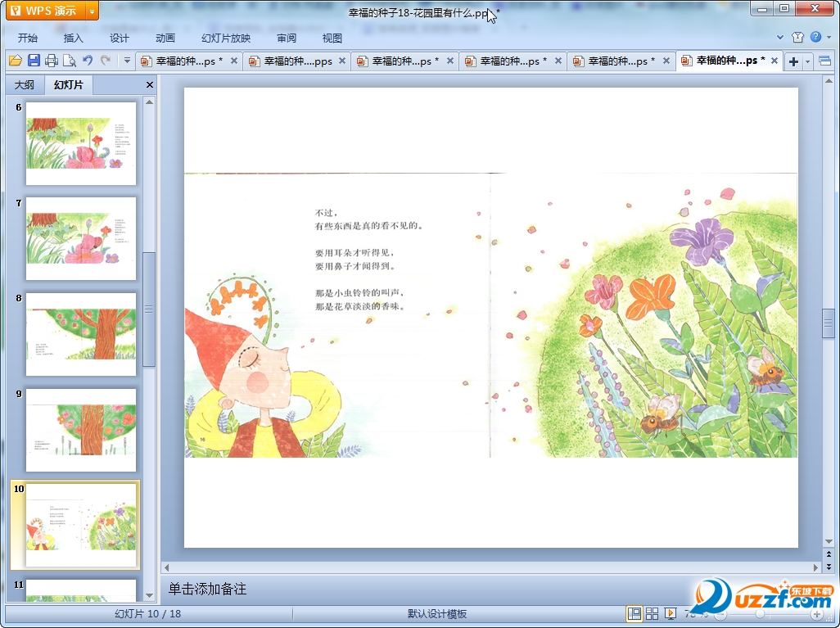Open the 审阅 menu tab
Viewport: 840px width, 628px height.
click(x=287, y=38)
